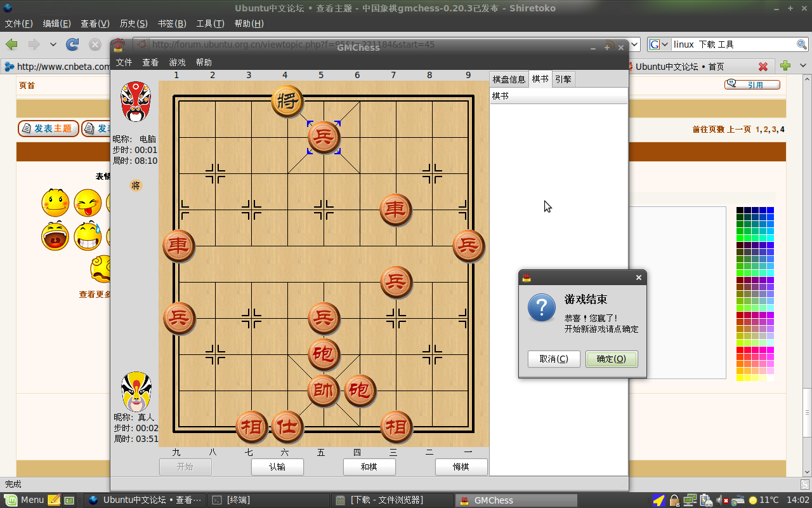Click the 14:02 clock in the tray
Screen dimensions: 812x508
click(798, 500)
